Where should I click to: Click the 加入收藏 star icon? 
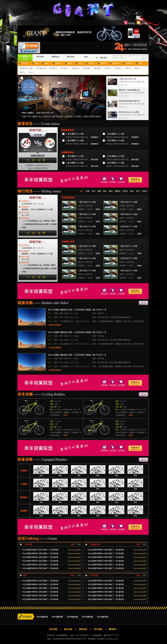[x=138, y=23]
